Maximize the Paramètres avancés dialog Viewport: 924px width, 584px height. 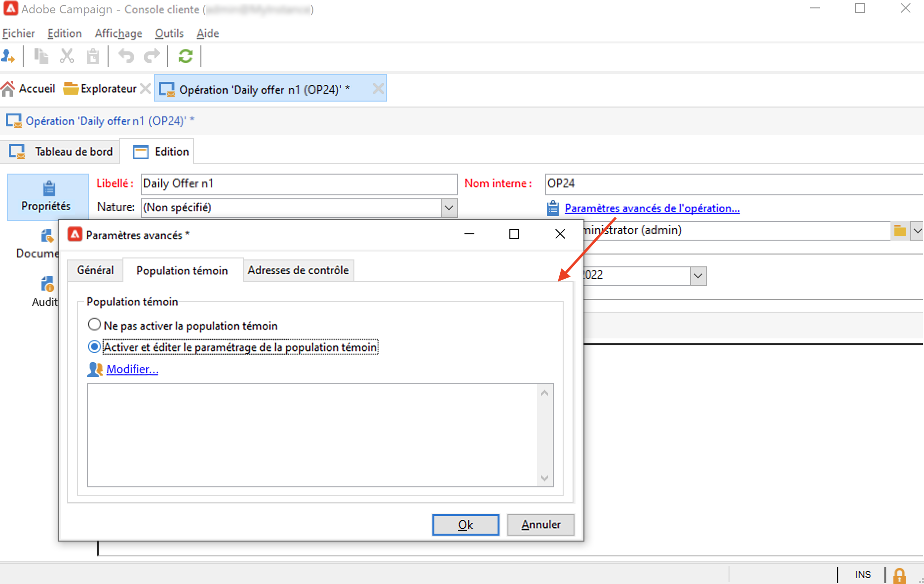(514, 234)
